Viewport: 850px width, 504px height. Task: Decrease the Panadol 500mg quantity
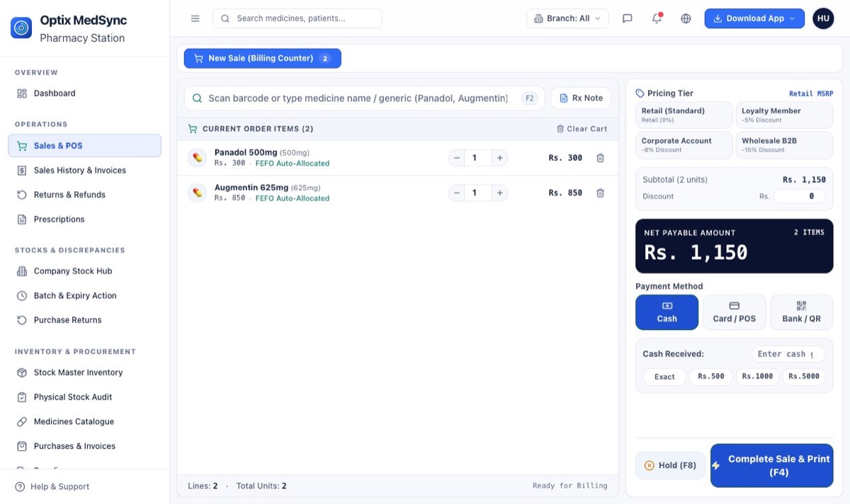click(457, 158)
